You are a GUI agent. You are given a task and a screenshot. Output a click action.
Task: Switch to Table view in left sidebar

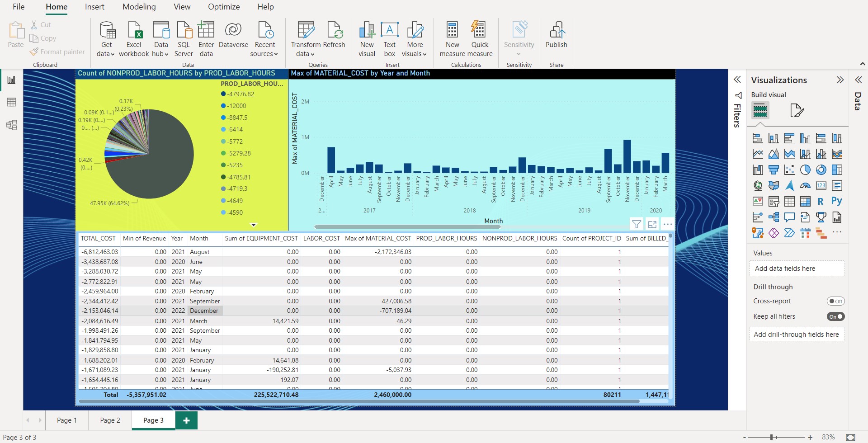point(12,102)
